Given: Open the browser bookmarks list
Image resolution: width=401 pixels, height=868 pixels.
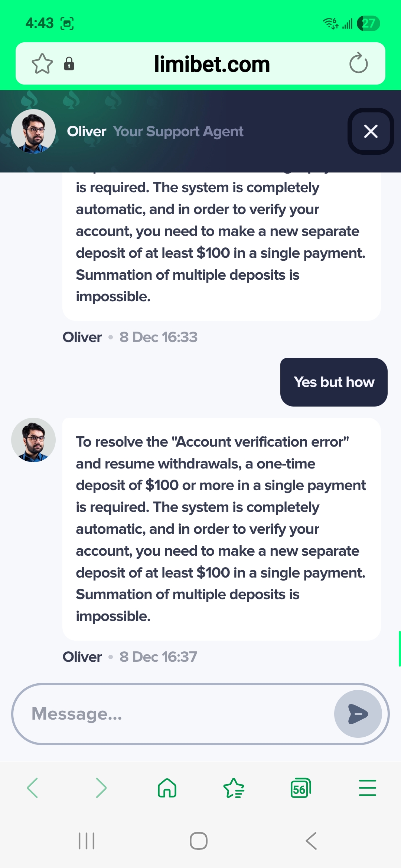Looking at the screenshot, I should tap(234, 788).
